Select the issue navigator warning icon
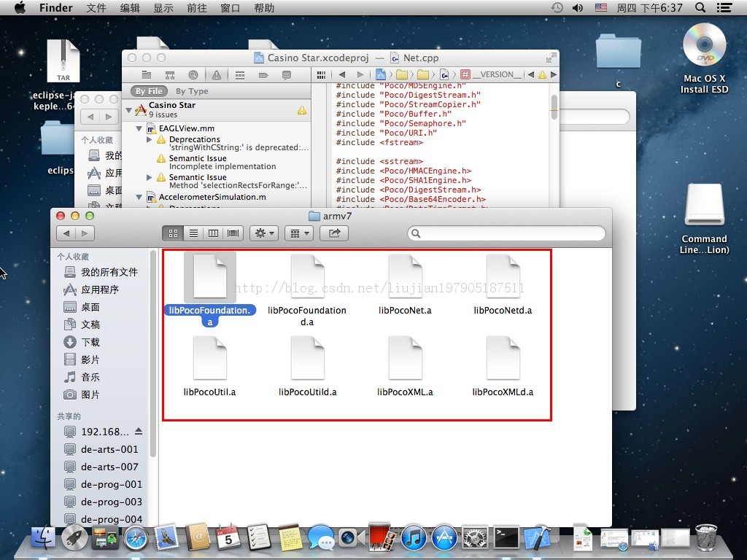 point(216,75)
